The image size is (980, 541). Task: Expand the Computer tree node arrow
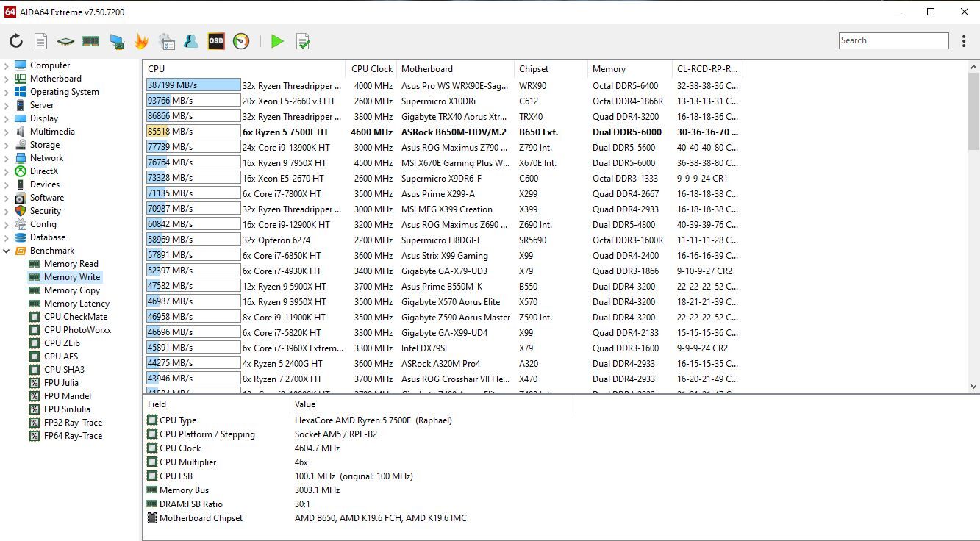click(x=7, y=65)
